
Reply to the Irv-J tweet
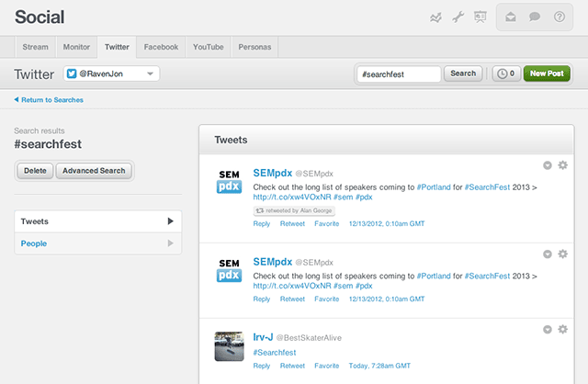pos(261,366)
